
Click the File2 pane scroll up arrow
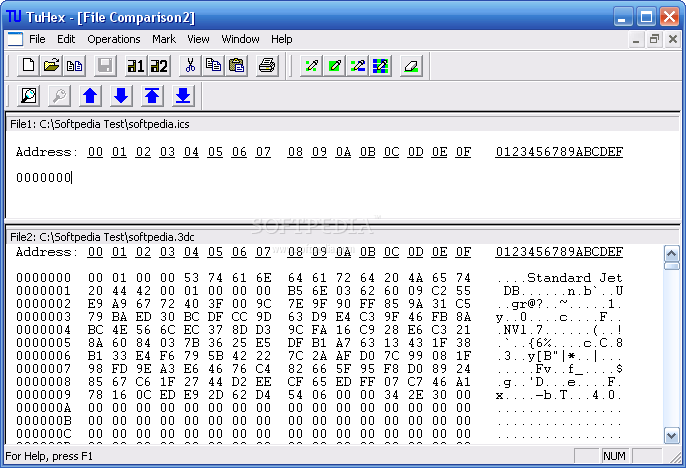(672, 253)
